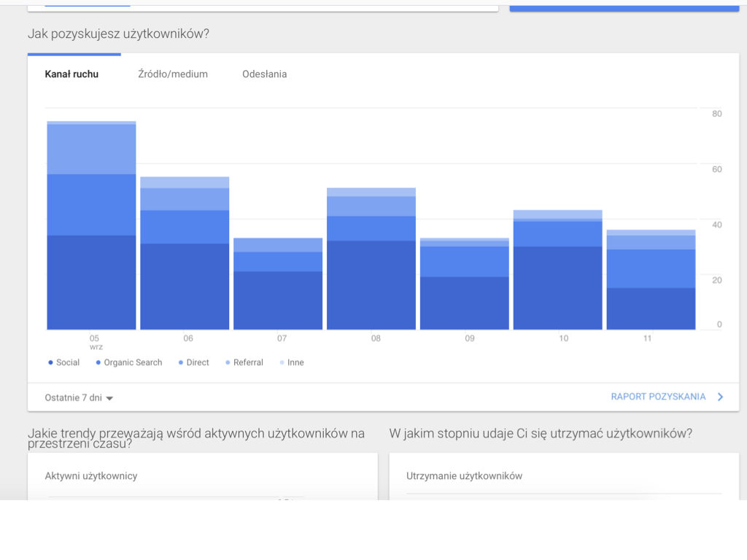Image resolution: width=747 pixels, height=560 pixels.
Task: Click the bar for day 11
Action: point(651,279)
